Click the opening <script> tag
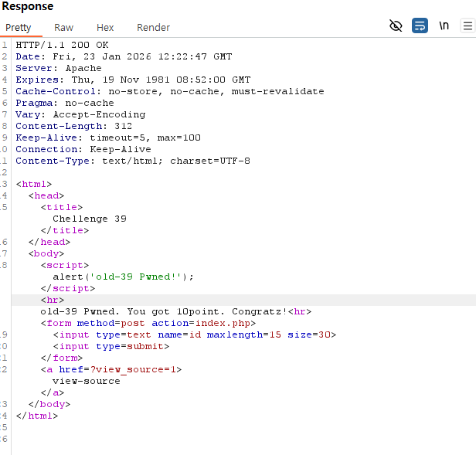Image resolution: width=476 pixels, height=455 pixels. click(x=65, y=265)
